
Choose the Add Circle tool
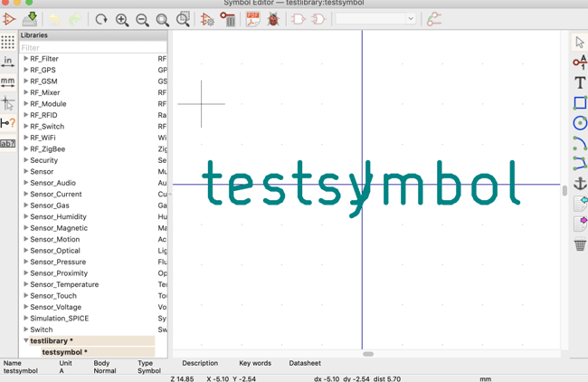tap(580, 123)
